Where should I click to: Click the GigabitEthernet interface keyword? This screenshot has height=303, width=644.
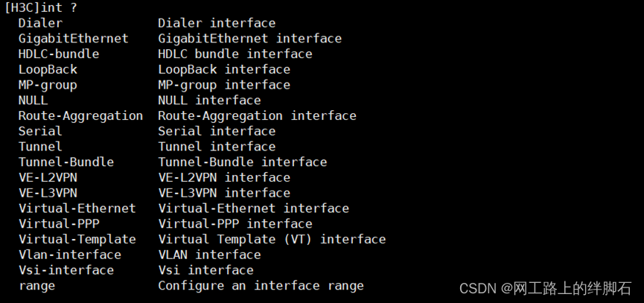click(x=74, y=39)
